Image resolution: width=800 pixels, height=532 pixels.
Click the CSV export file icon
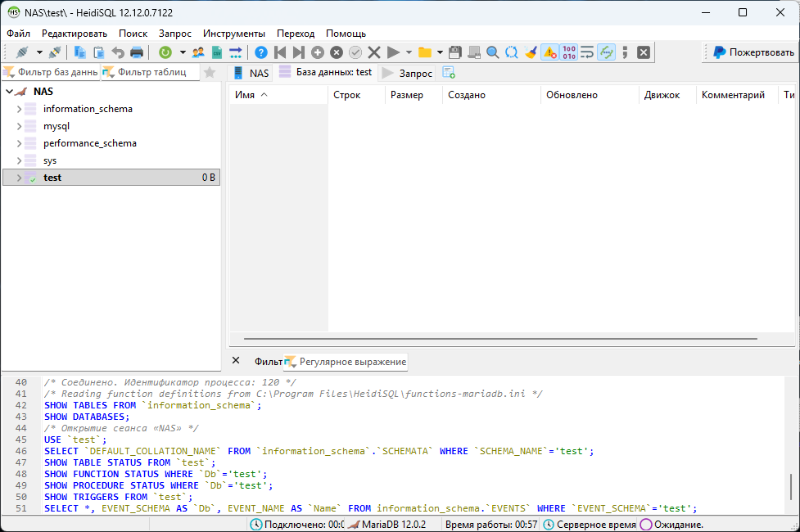click(217, 52)
